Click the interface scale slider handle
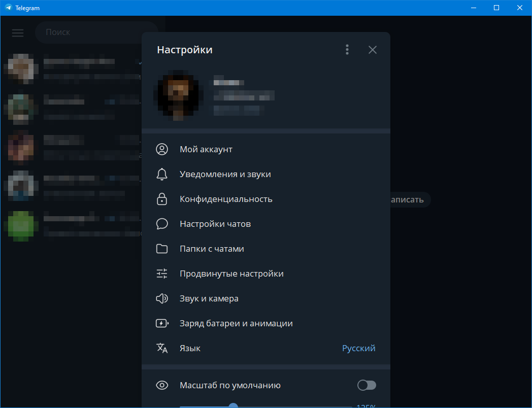Viewport: 532px width, 408px height. (233, 405)
